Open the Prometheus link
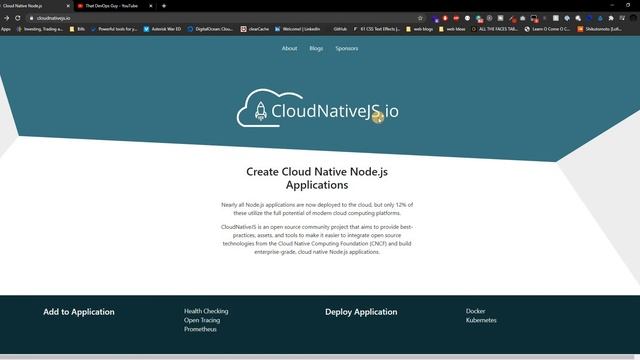The height and width of the screenshot is (360, 640). [200, 329]
